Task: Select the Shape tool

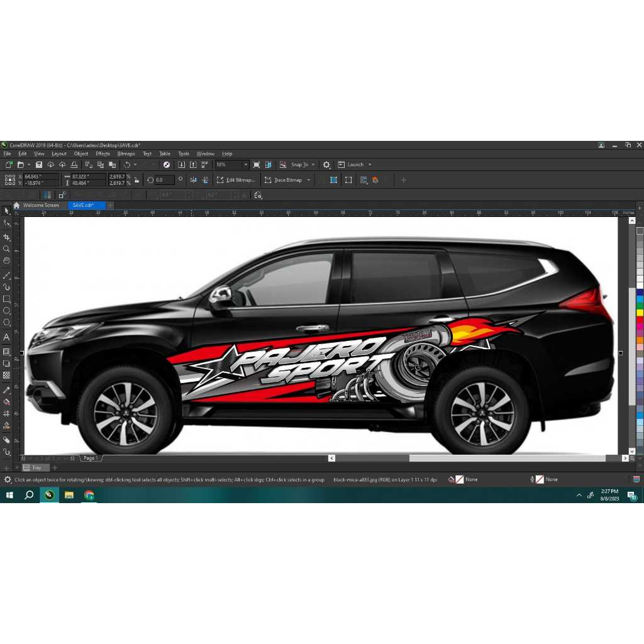Action: (8, 222)
